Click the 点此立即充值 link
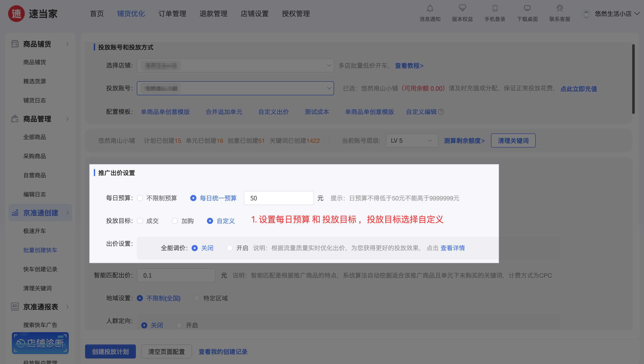The image size is (644, 364). pyautogui.click(x=578, y=89)
